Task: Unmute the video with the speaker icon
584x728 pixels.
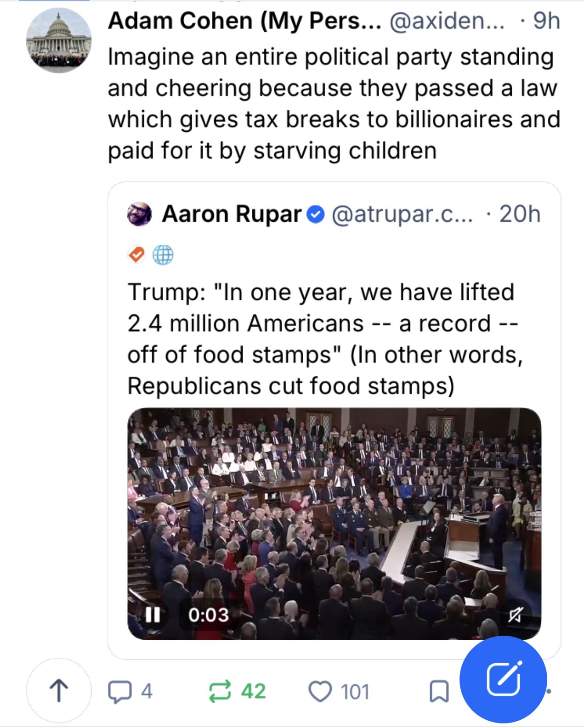Action: 515,614
